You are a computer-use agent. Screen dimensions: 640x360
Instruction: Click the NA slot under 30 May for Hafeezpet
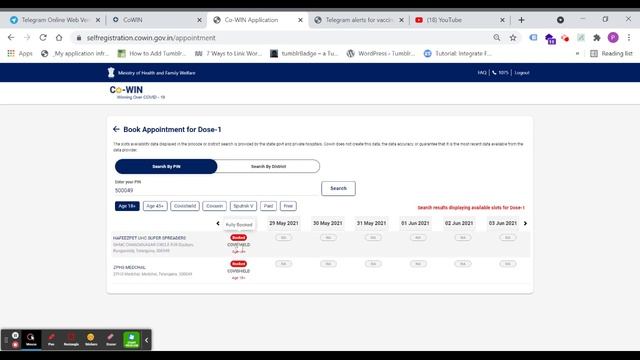pos(328,238)
